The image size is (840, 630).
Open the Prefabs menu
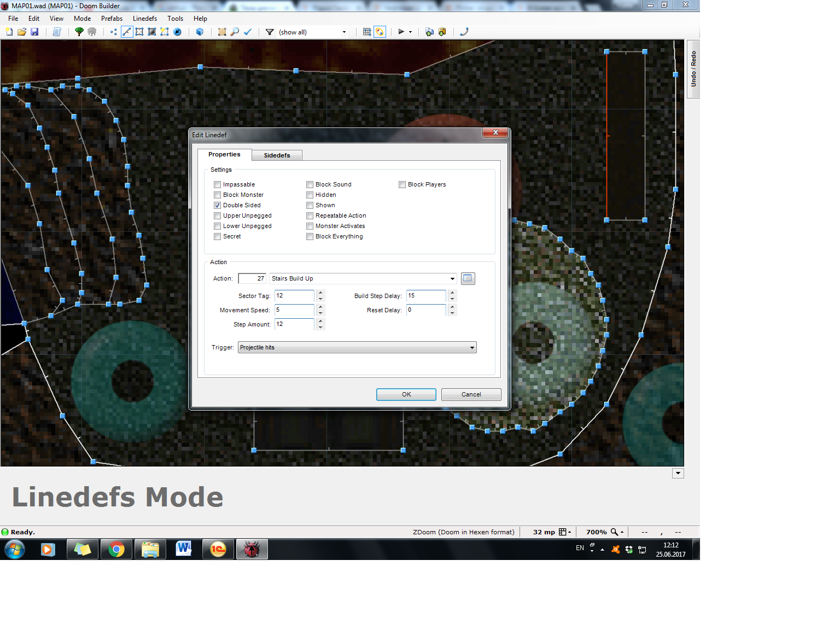(112, 18)
